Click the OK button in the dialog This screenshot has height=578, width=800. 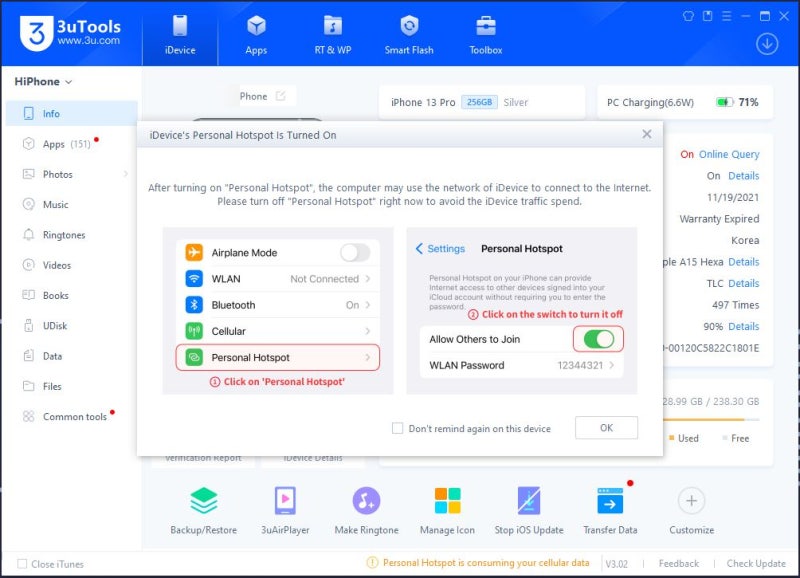click(x=606, y=427)
